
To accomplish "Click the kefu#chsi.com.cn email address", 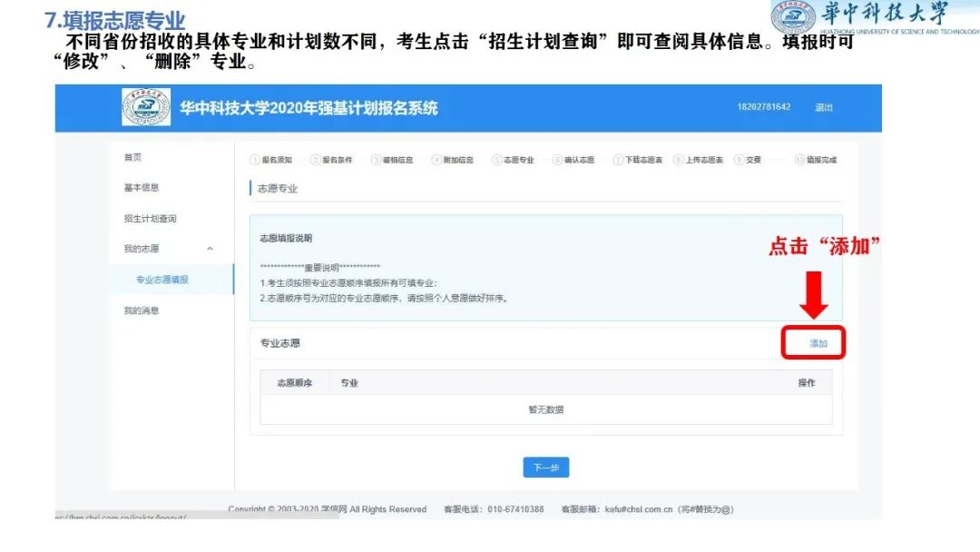I will (639, 509).
